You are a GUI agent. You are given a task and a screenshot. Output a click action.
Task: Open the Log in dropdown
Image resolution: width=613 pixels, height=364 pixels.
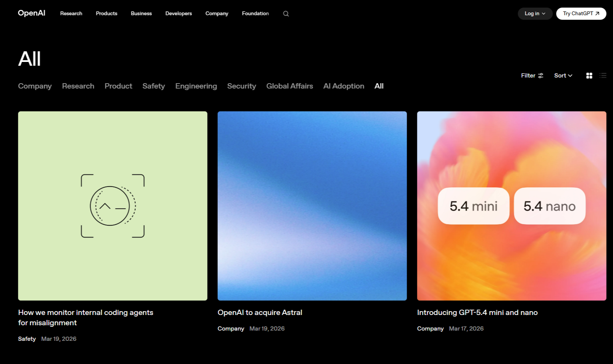point(535,14)
